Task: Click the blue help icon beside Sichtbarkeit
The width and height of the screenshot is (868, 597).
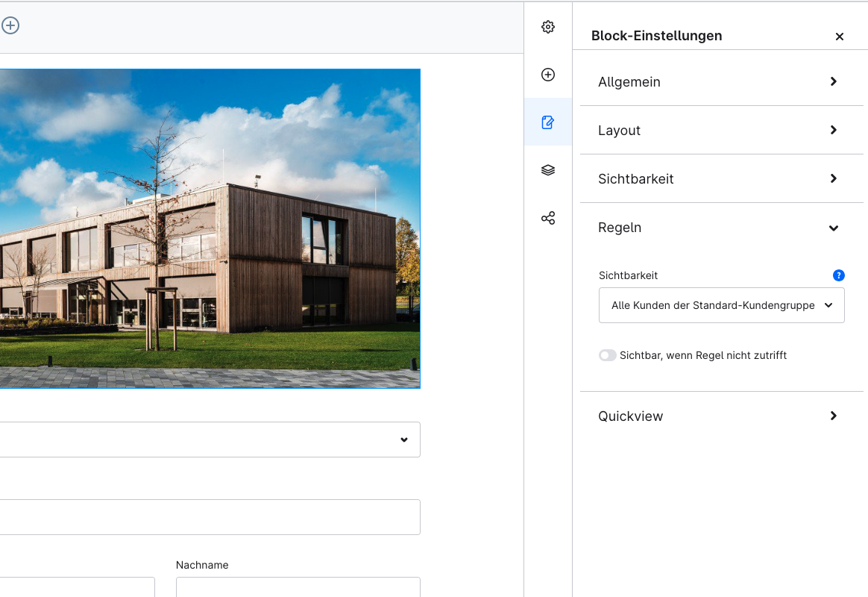Action: [838, 275]
